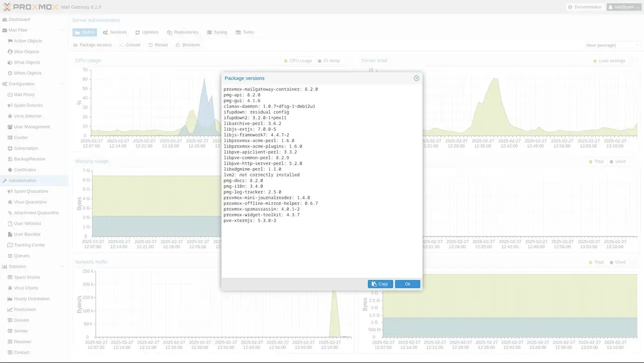Open the Hour (average) timeframe dropdown
The height and width of the screenshot is (363, 644).
click(x=613, y=45)
